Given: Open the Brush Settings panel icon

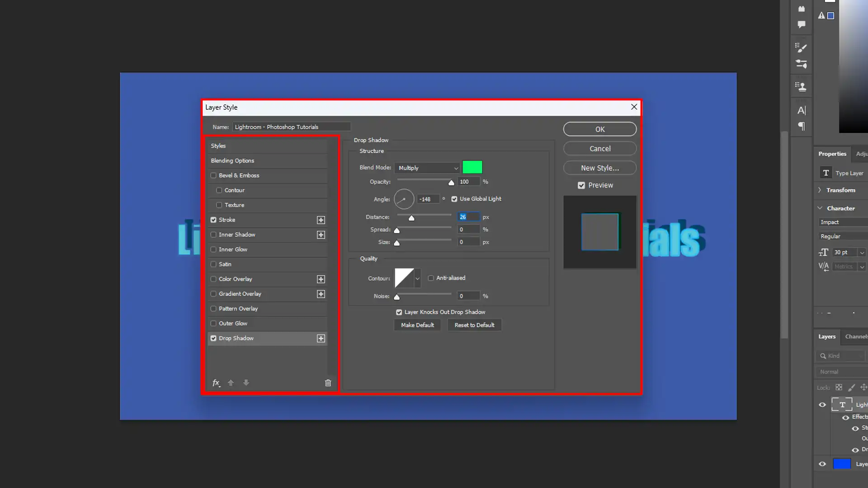Looking at the screenshot, I should pos(801,47).
